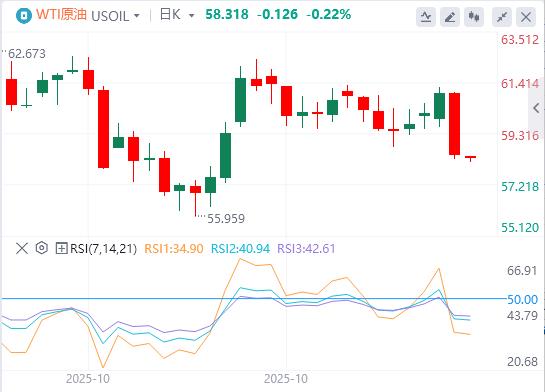Image resolution: width=545 pixels, height=392 pixels.
Task: Click the WTI原油 instrument name
Action: point(61,15)
